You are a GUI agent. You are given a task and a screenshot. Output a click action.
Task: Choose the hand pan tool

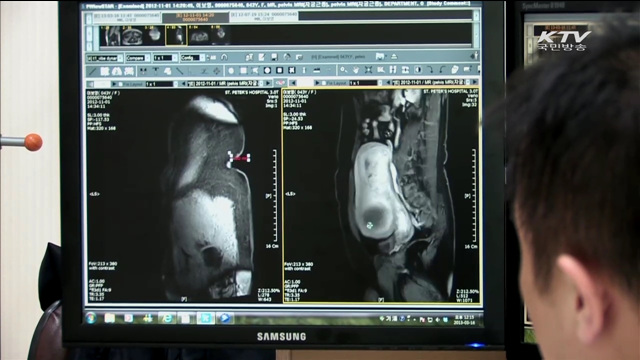click(356, 70)
